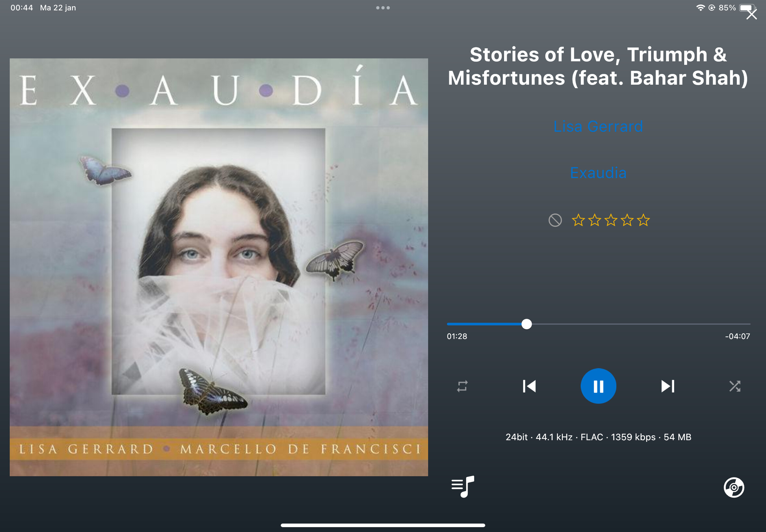Tap the Exaudia album cover artwork

coord(219,267)
